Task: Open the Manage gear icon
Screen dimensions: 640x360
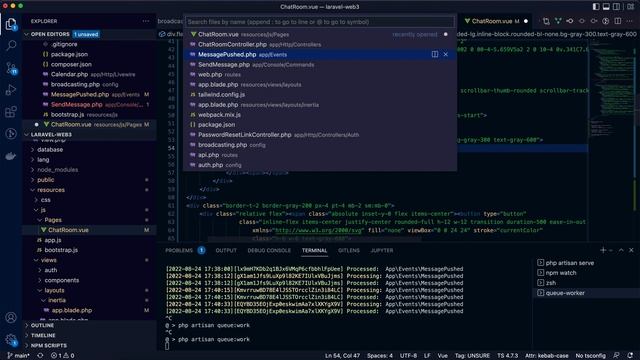Action: (11, 340)
